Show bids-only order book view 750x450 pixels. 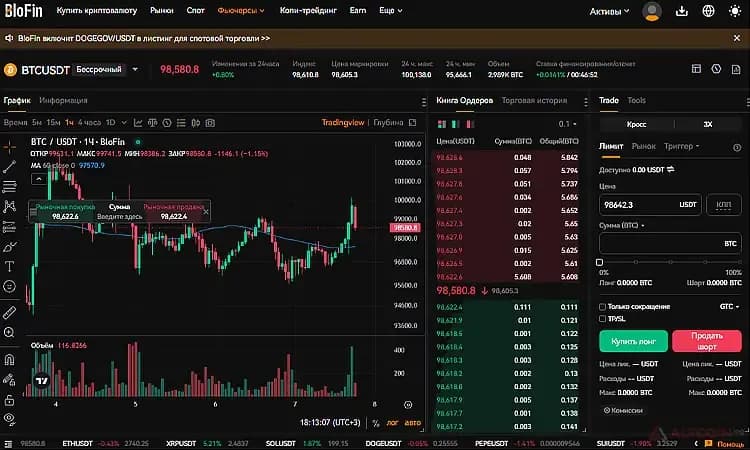point(456,124)
